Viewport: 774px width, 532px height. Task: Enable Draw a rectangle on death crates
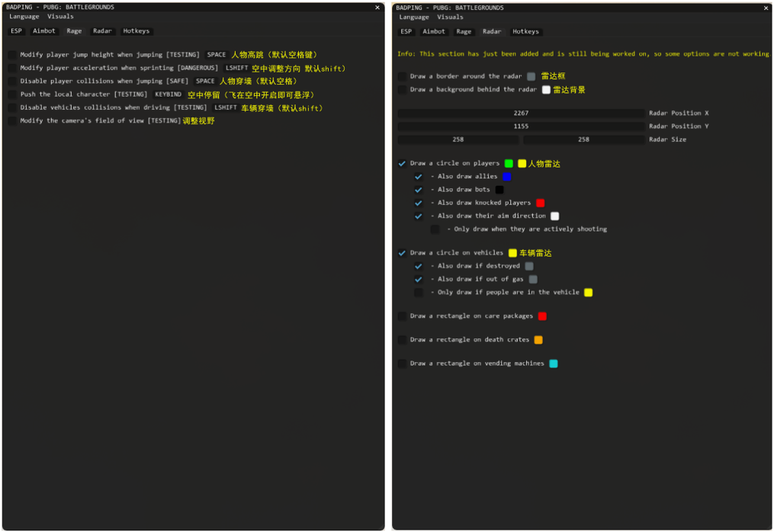(403, 340)
